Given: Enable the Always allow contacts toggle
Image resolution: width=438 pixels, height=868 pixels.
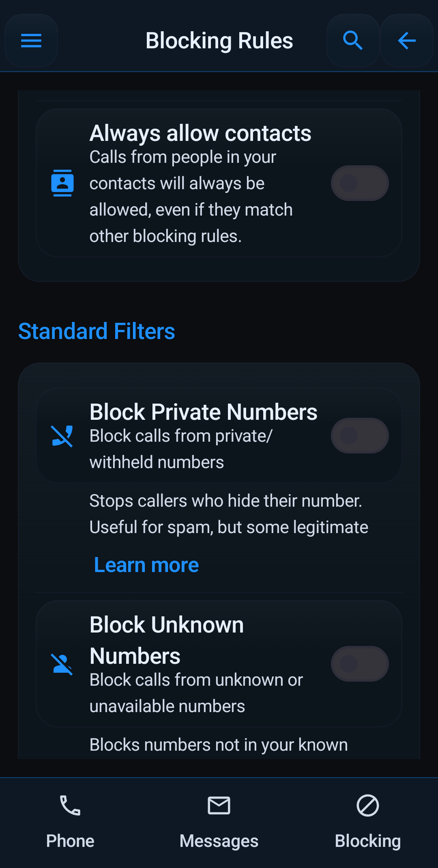Looking at the screenshot, I should (359, 183).
